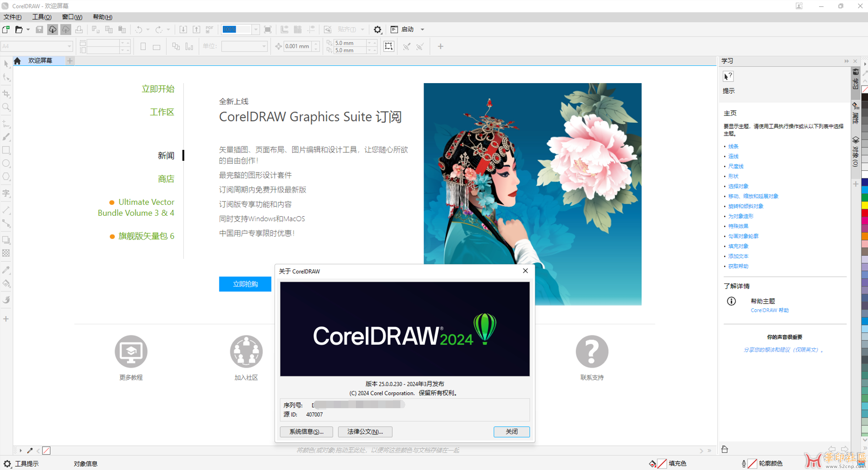The height and width of the screenshot is (470, 868).
Task: Click the Export icon
Action: [x=196, y=30]
